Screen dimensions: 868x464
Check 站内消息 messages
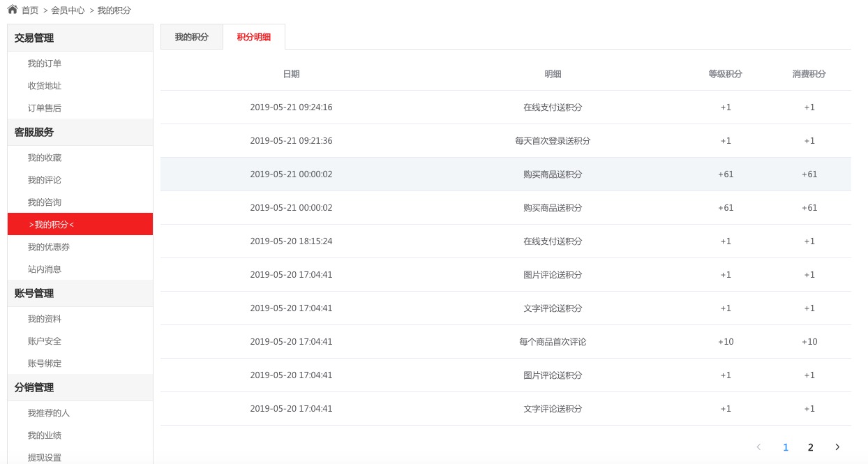pos(45,269)
